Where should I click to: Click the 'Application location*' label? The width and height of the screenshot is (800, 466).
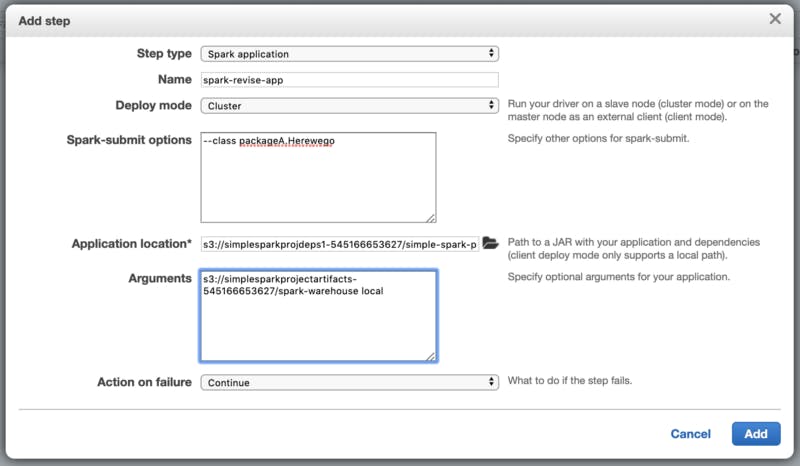pyautogui.click(x=132, y=244)
